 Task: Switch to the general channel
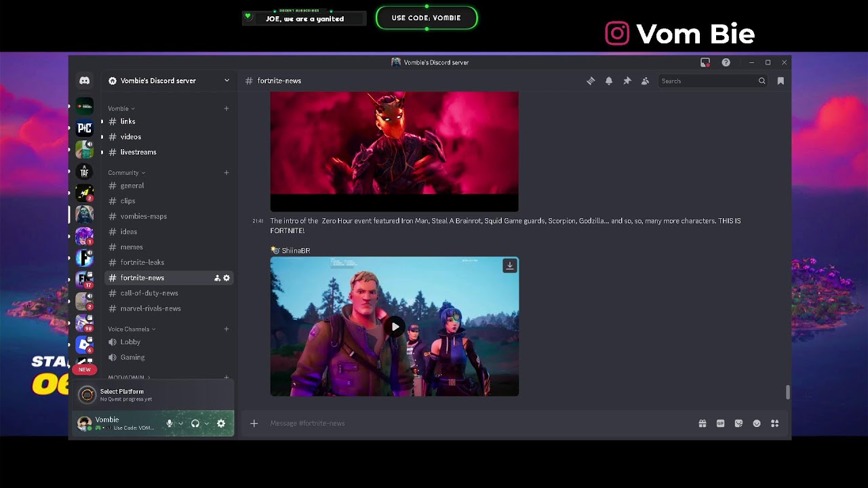pos(169,186)
